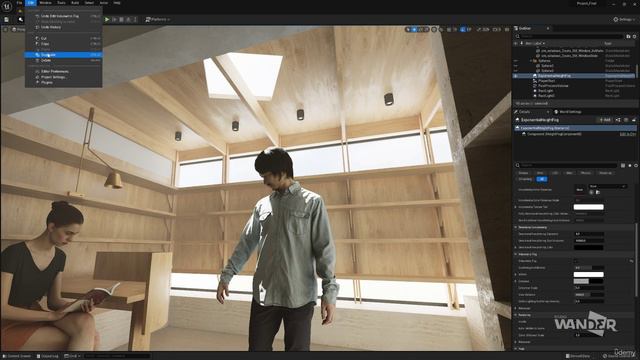Reset Volumetric Fog to default arrow

[x=632, y=261]
